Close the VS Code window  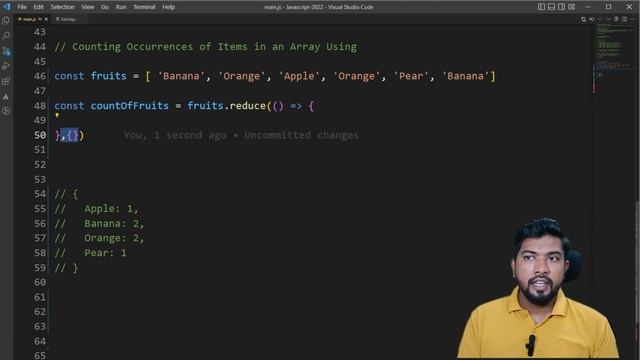pos(629,7)
